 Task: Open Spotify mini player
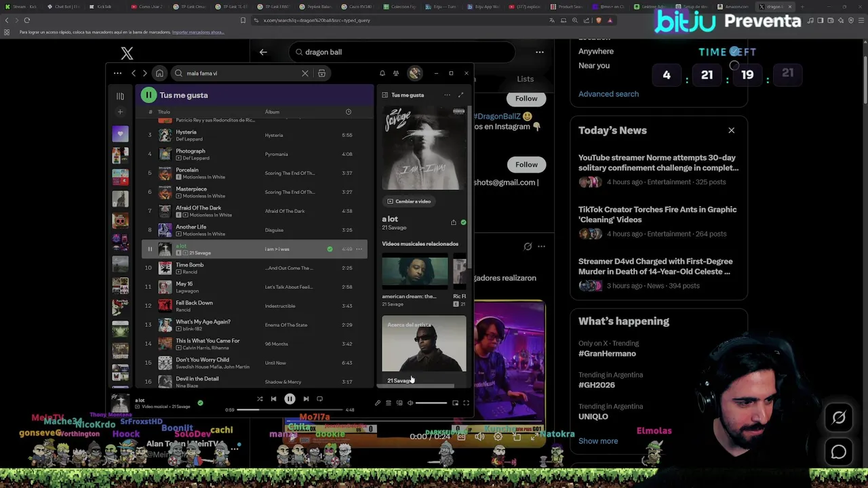point(455,403)
